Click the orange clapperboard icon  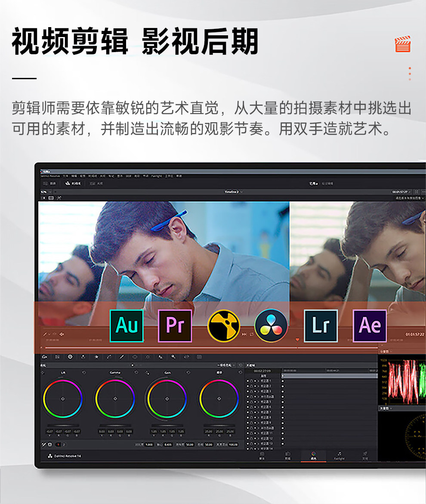[402, 44]
